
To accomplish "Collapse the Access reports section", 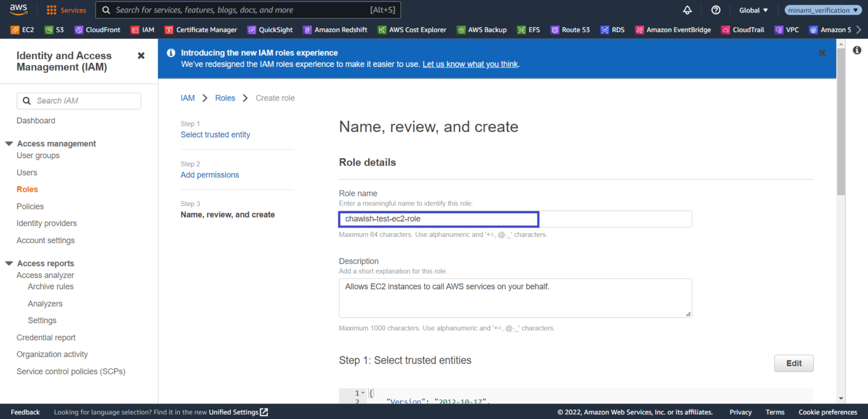I will click(x=8, y=263).
